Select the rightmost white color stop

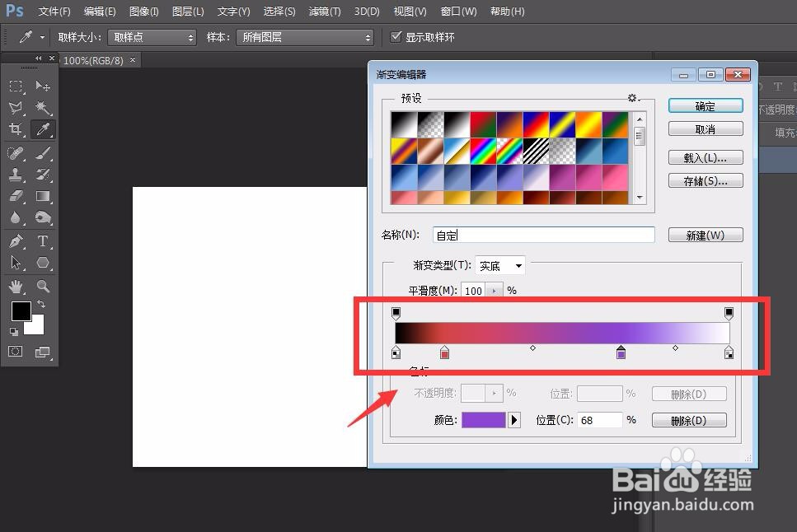729,352
